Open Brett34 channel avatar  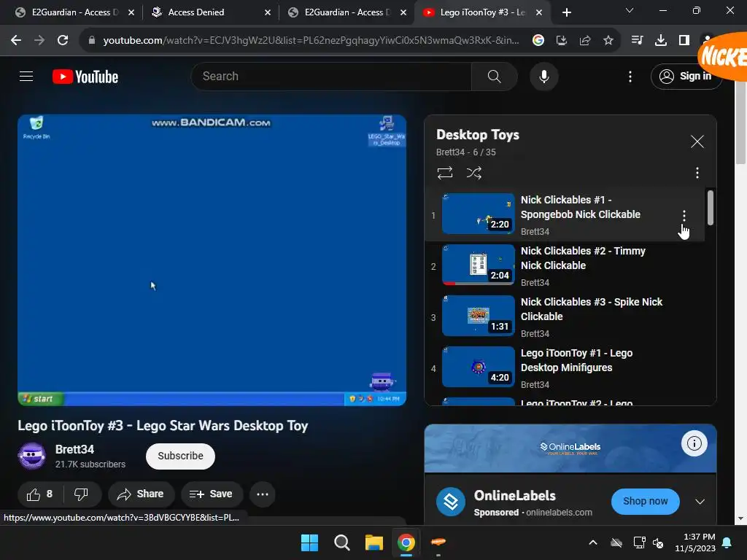point(32,456)
